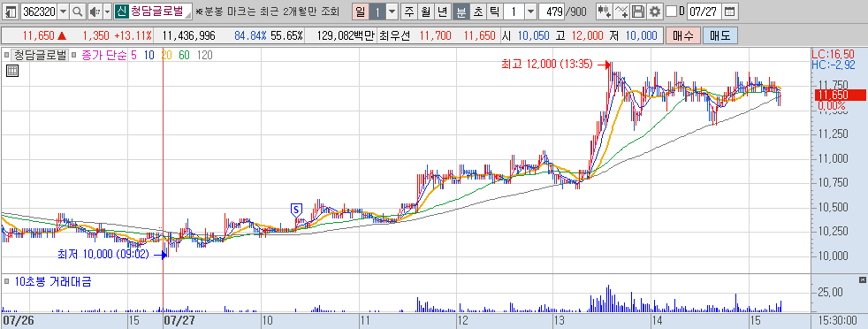Expand the stock code 362320 dropdown
The image size is (868, 329).
click(x=63, y=11)
